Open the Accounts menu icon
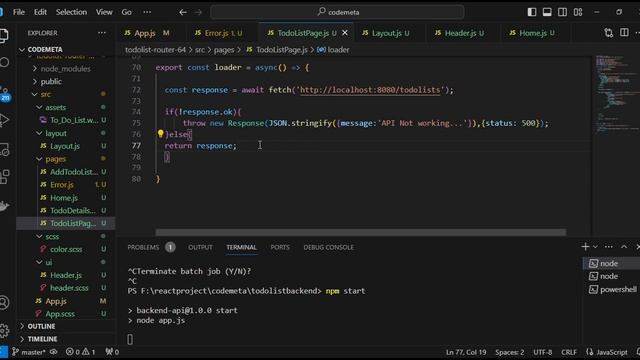 coord(4,302)
